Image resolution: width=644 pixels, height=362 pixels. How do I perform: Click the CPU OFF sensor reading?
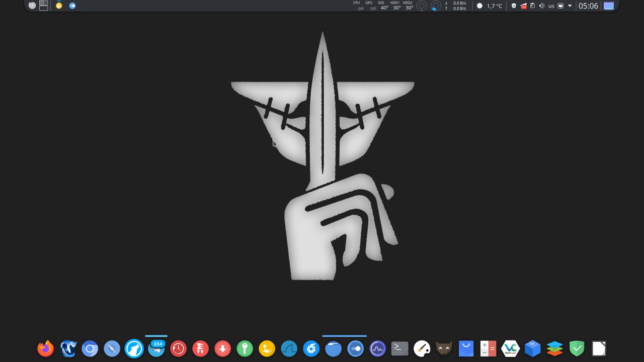point(357,6)
